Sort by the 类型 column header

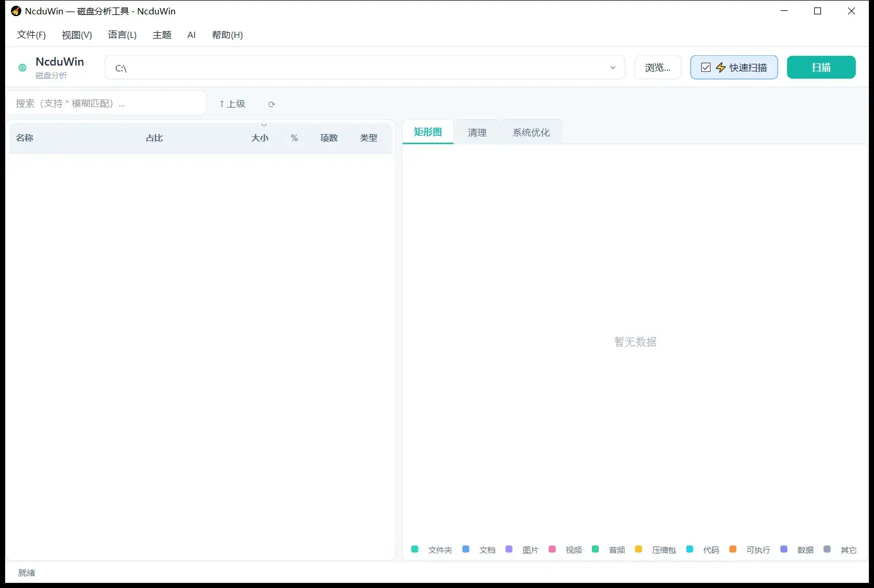(368, 138)
